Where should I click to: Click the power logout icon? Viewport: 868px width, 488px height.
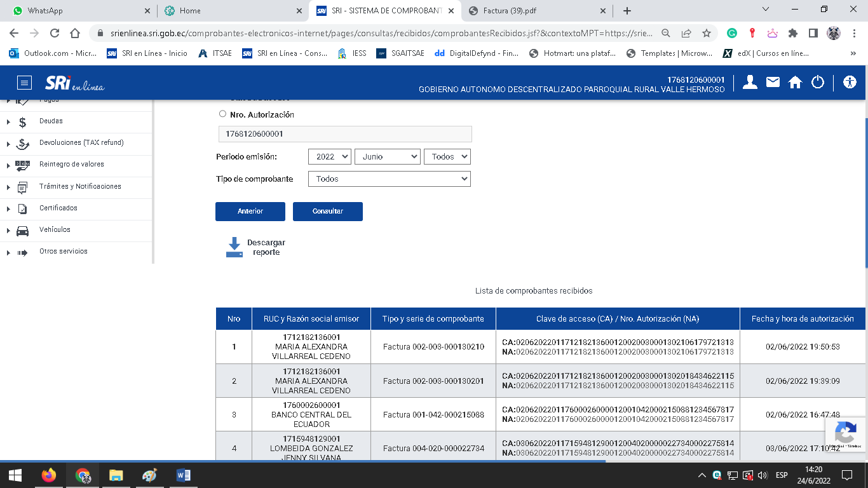tap(818, 82)
